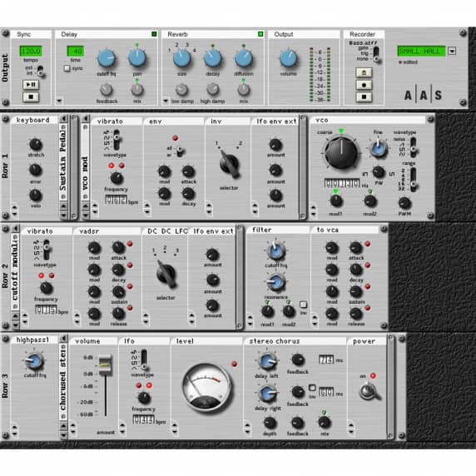Click down arrow below Sustain Pedal tab
This screenshot has height=476, width=476.
click(63, 215)
